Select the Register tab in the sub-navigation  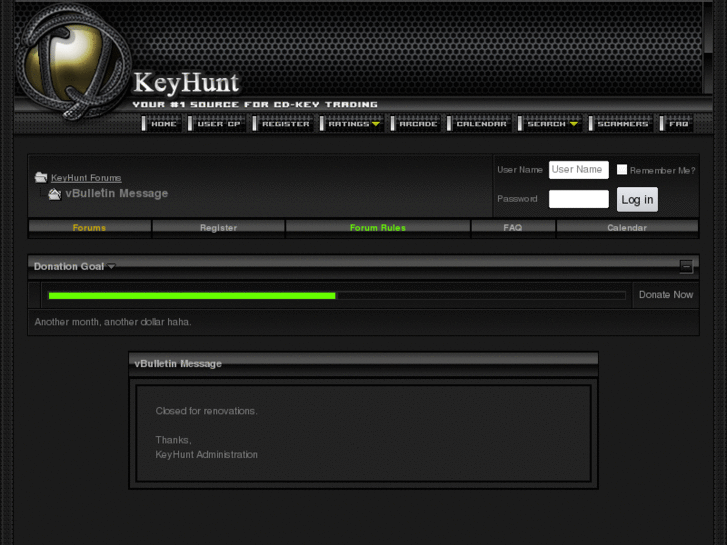point(218,228)
